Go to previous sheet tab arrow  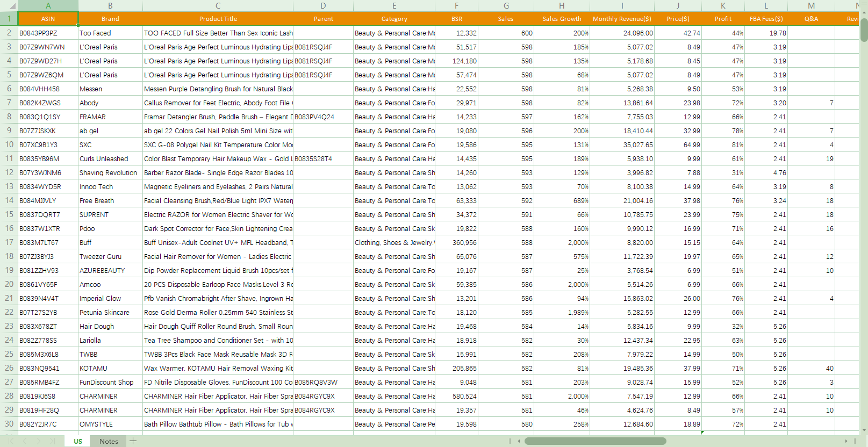point(25,441)
